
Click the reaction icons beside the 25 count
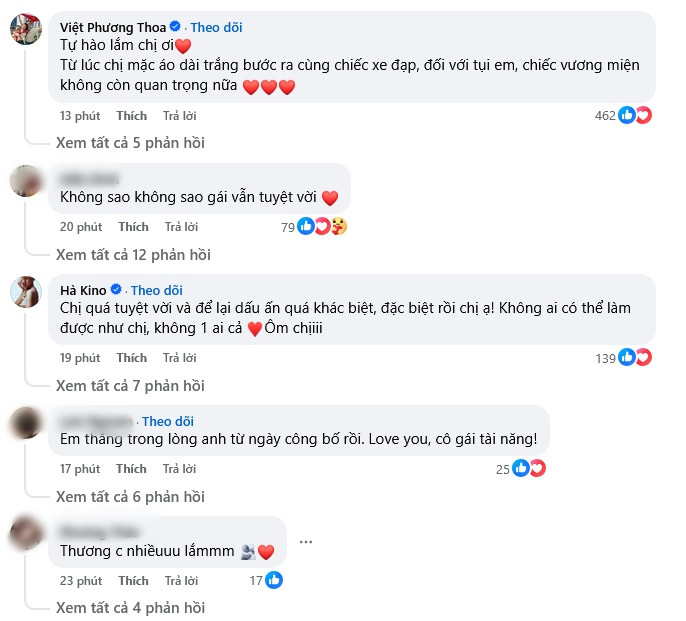[529, 468]
